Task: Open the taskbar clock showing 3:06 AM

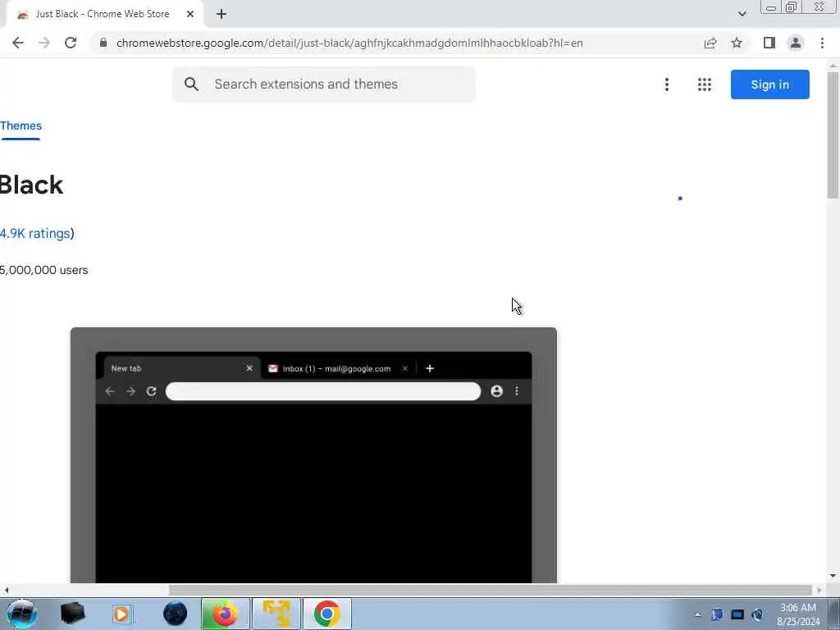Action: (x=797, y=614)
